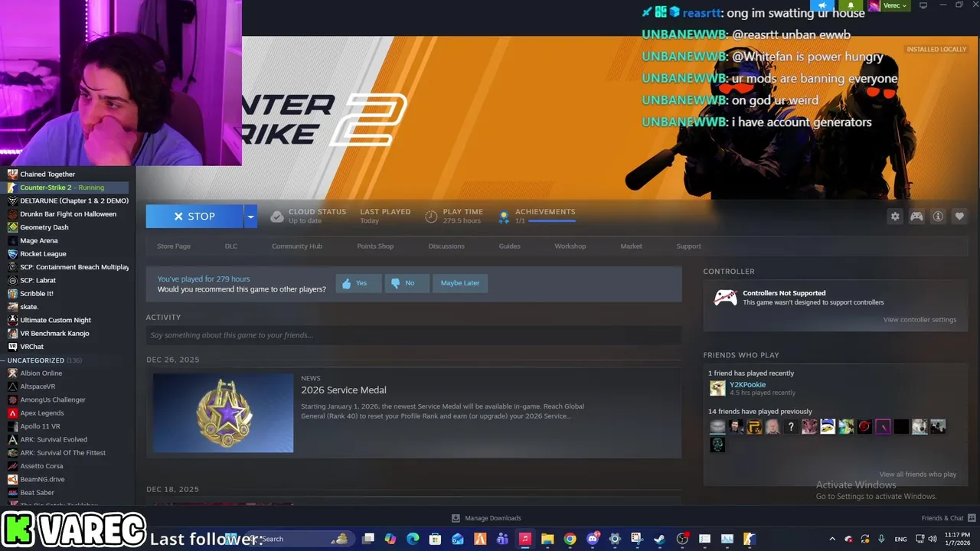This screenshot has height=551, width=980.
Task: Open View all friends who play
Action: (x=917, y=474)
